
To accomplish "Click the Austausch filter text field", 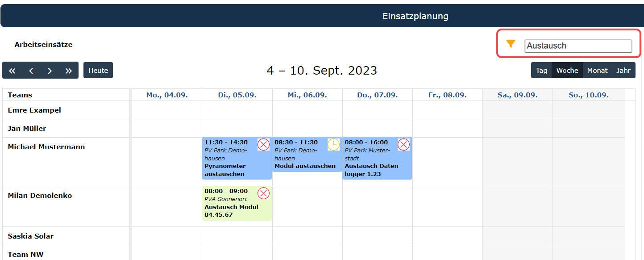I will pyautogui.click(x=578, y=46).
